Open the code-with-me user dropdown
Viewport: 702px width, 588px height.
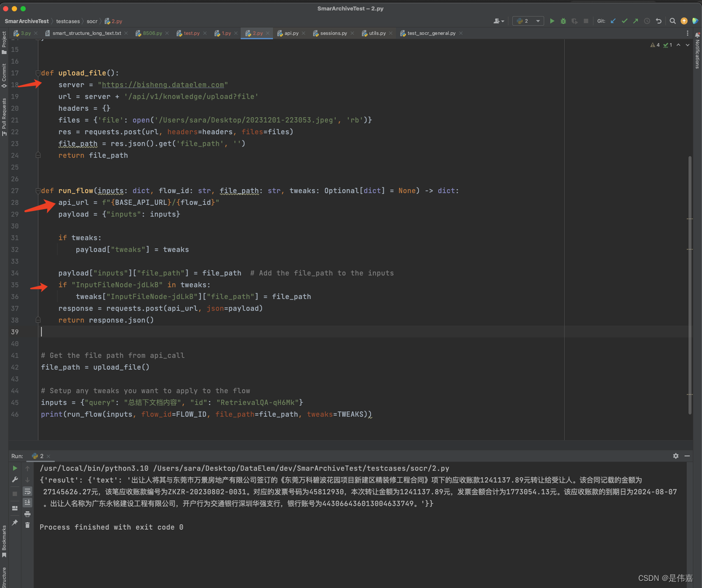click(x=499, y=21)
